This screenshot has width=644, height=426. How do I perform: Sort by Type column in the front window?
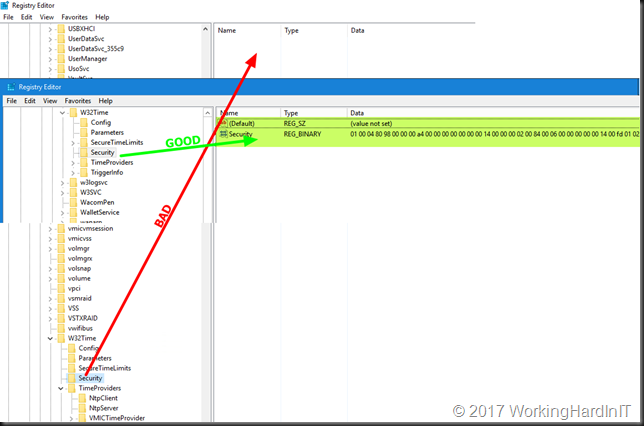[314, 113]
